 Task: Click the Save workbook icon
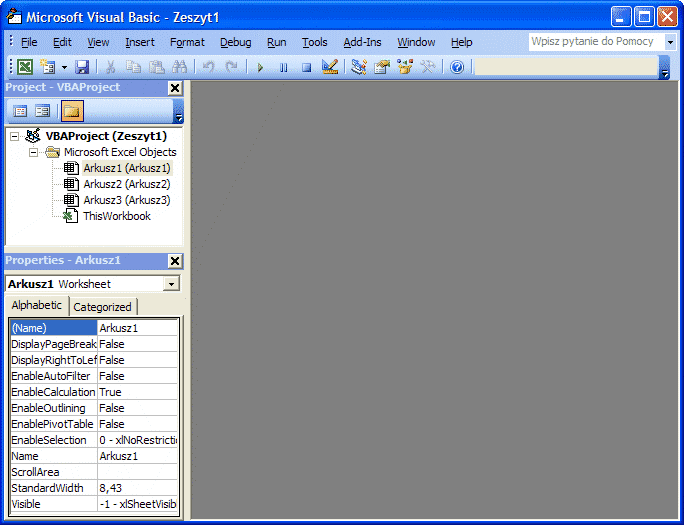[x=82, y=67]
